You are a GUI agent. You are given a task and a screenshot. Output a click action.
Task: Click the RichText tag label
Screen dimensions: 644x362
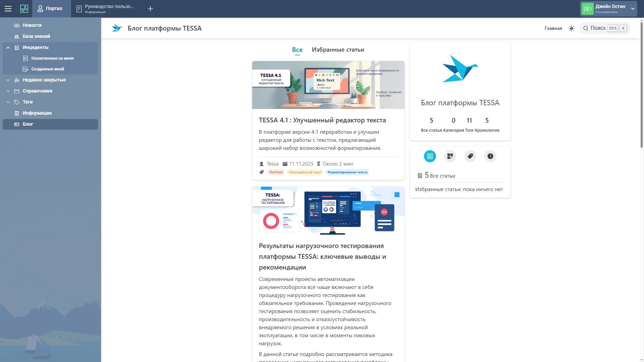(x=276, y=172)
